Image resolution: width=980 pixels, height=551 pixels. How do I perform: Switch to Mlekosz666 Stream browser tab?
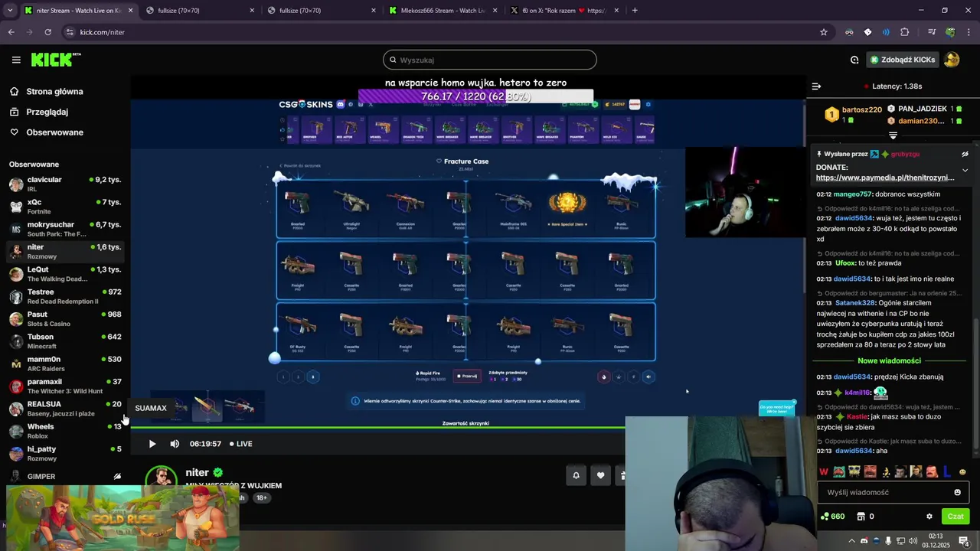(x=443, y=11)
